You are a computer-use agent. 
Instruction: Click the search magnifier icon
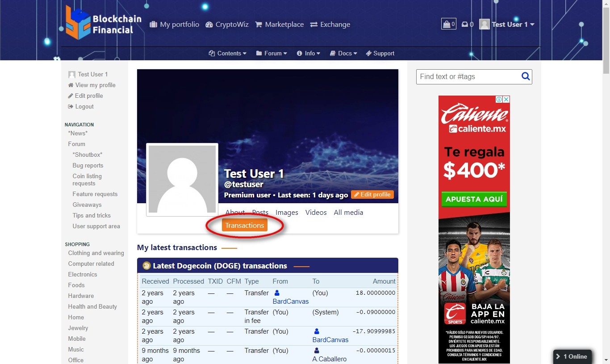coord(526,76)
